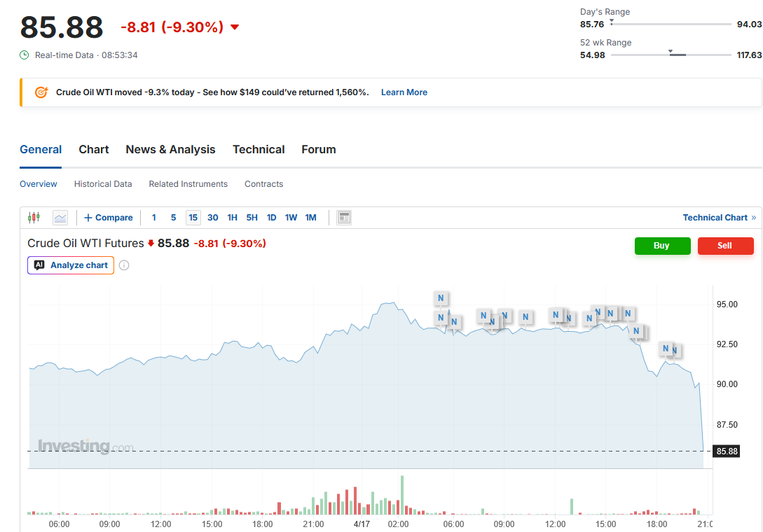763x532 pixels.
Task: Click the 52 wk Range slider bar
Action: [671, 55]
